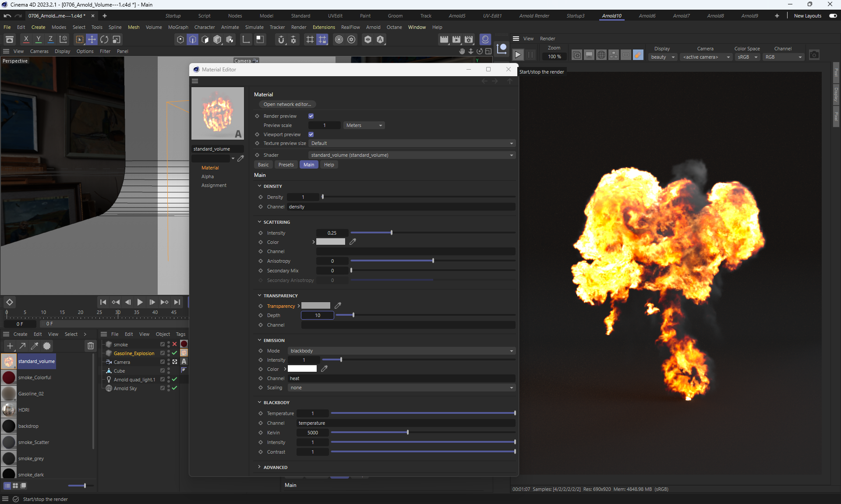Toggle the New Layouts switch
841x504 pixels.
point(833,16)
